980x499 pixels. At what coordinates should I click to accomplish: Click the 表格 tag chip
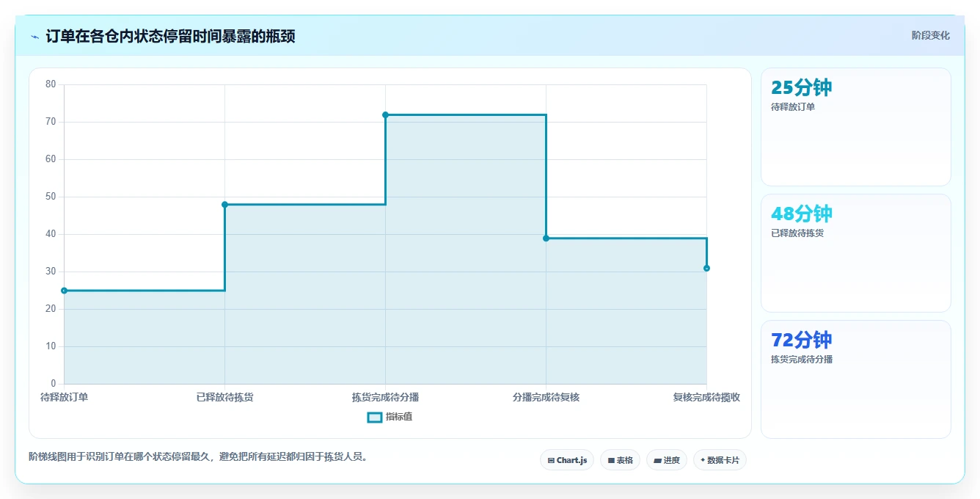(620, 460)
